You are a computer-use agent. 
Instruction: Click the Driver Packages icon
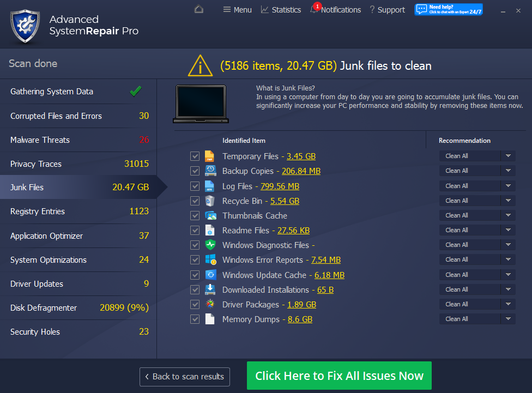pos(210,304)
